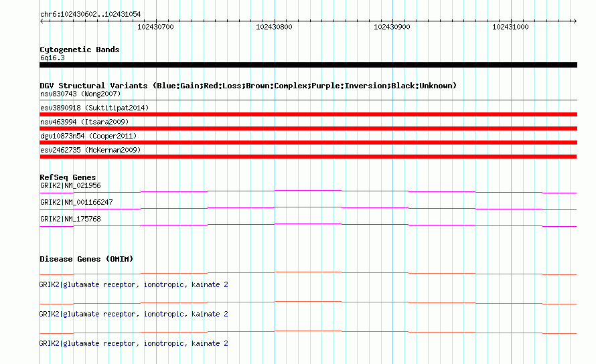Image resolution: width=596 pixels, height=364 pixels.
Task: Open variant dgv10873n54 (Cooper2011) label
Action: click(x=88, y=136)
